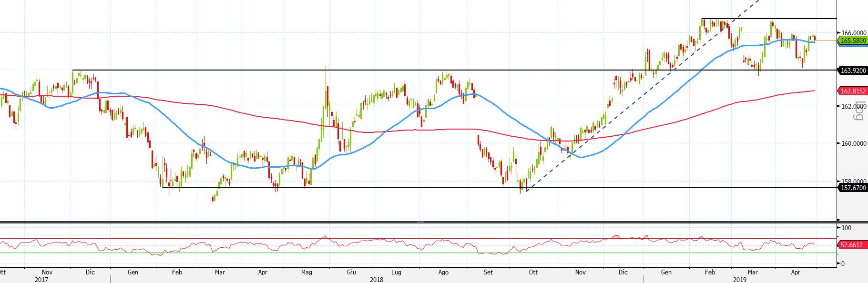Image resolution: width=868 pixels, height=283 pixels.
Task: Click the Dic label of 2017
Action: [x=90, y=273]
